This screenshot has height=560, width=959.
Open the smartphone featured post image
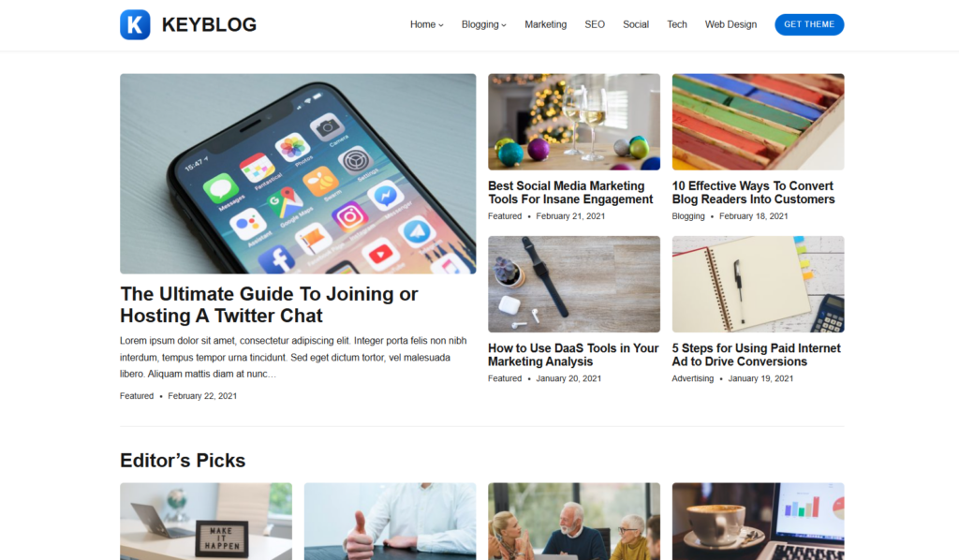point(298,173)
